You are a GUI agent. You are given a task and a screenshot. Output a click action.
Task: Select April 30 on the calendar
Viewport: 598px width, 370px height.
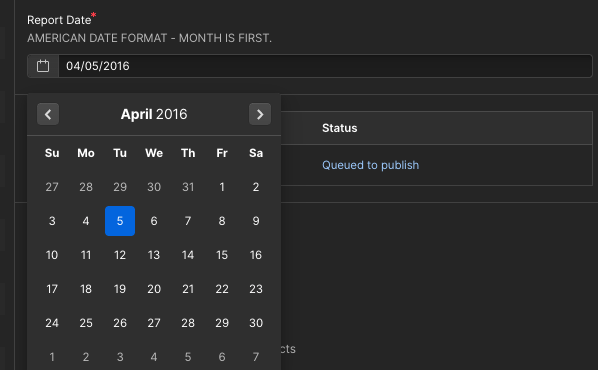(256, 323)
